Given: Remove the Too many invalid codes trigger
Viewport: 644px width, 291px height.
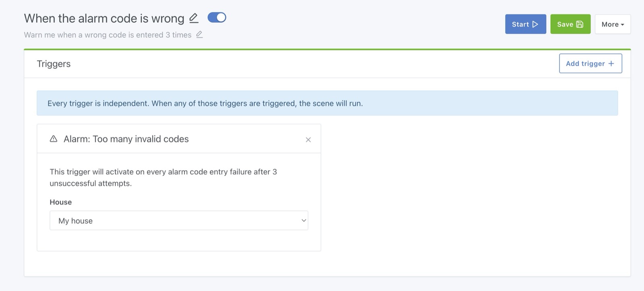Looking at the screenshot, I should point(308,140).
